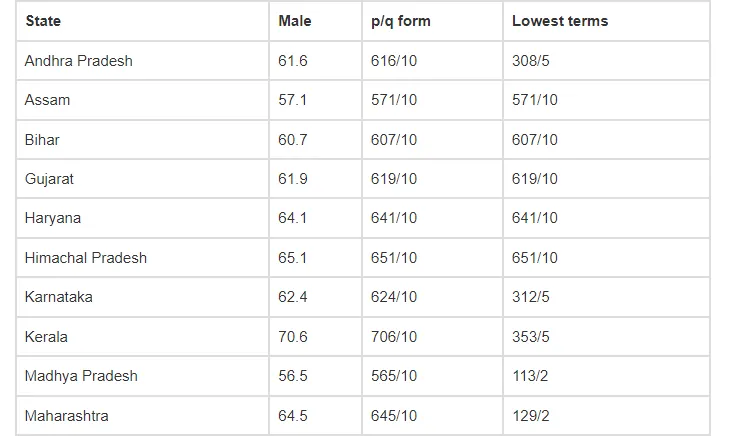729x436 pixels.
Task: Click the Karnataka row label
Action: (58, 297)
